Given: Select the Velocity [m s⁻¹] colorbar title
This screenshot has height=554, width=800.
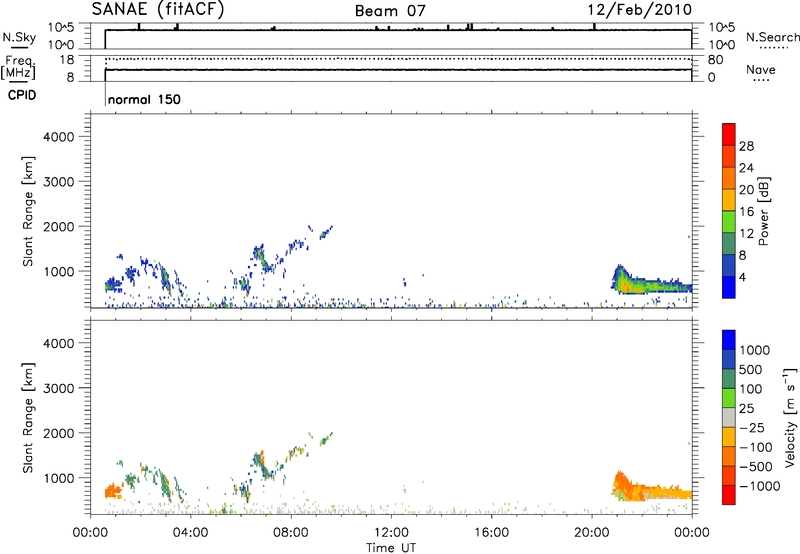Looking at the screenshot, I should click(790, 417).
